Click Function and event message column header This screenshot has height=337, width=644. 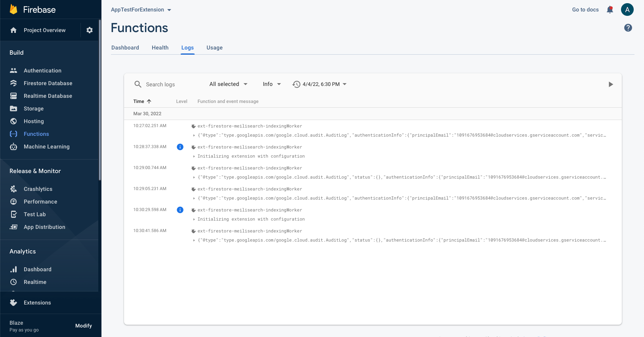[228, 101]
